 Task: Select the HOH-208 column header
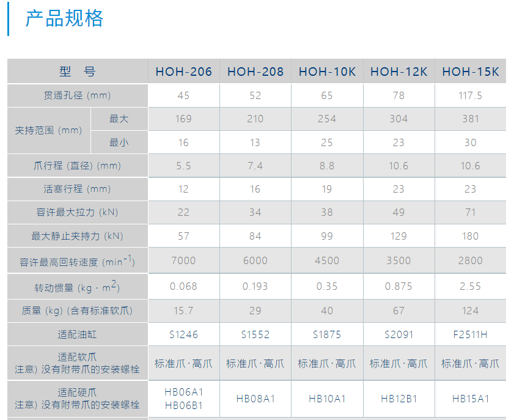(x=255, y=72)
